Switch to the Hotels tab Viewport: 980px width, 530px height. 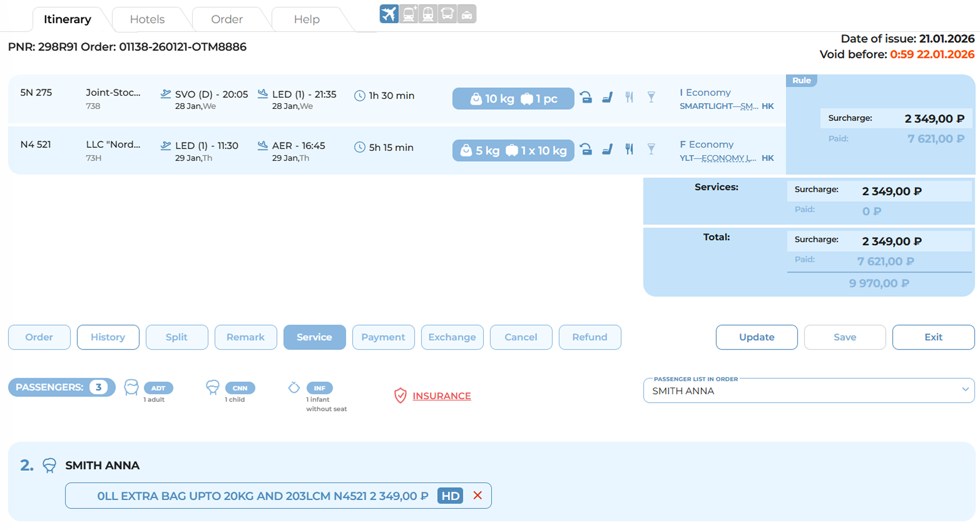pyautogui.click(x=147, y=19)
